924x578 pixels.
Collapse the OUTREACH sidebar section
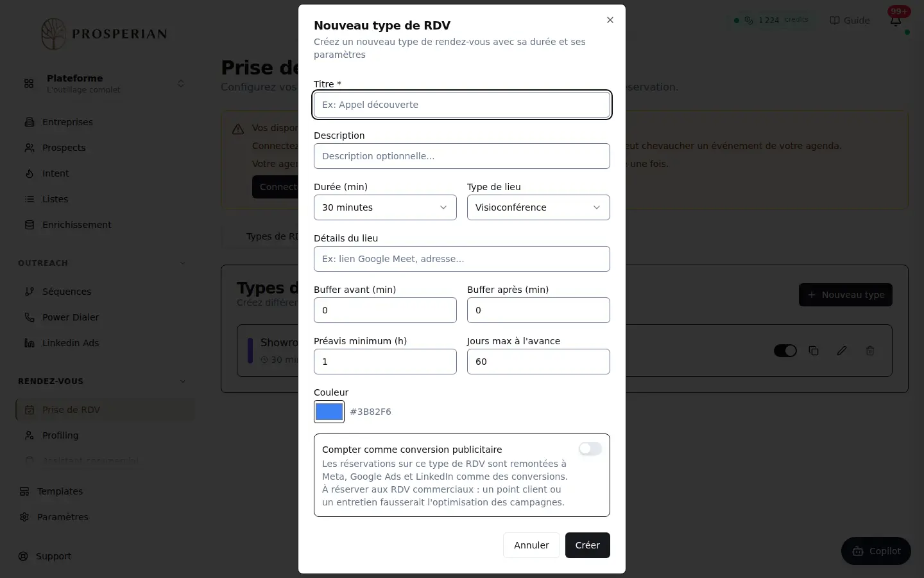click(x=183, y=263)
